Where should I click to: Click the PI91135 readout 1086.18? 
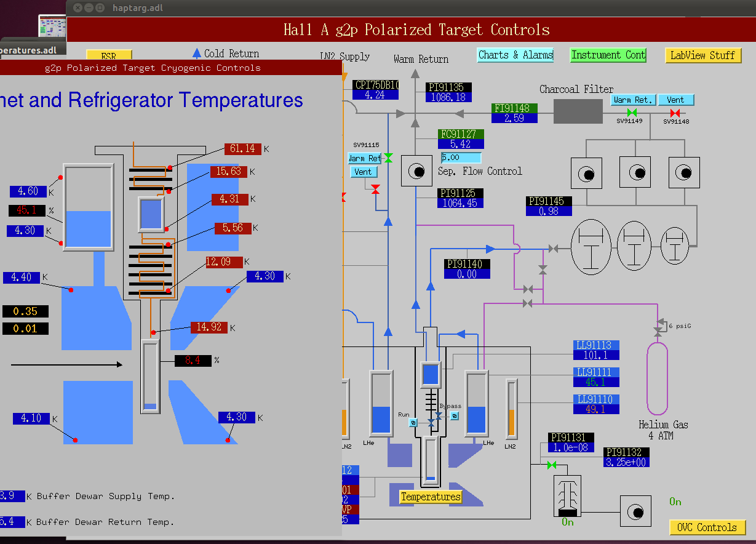[448, 97]
